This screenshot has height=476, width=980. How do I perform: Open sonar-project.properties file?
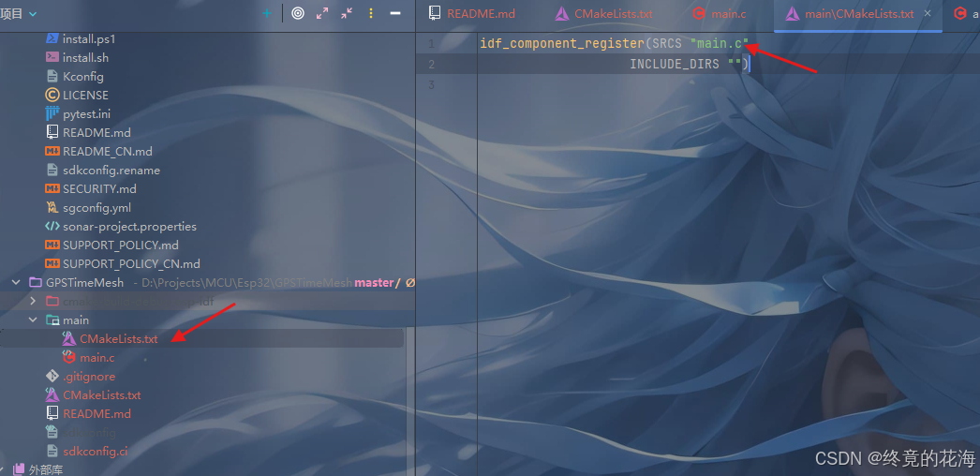click(x=129, y=226)
